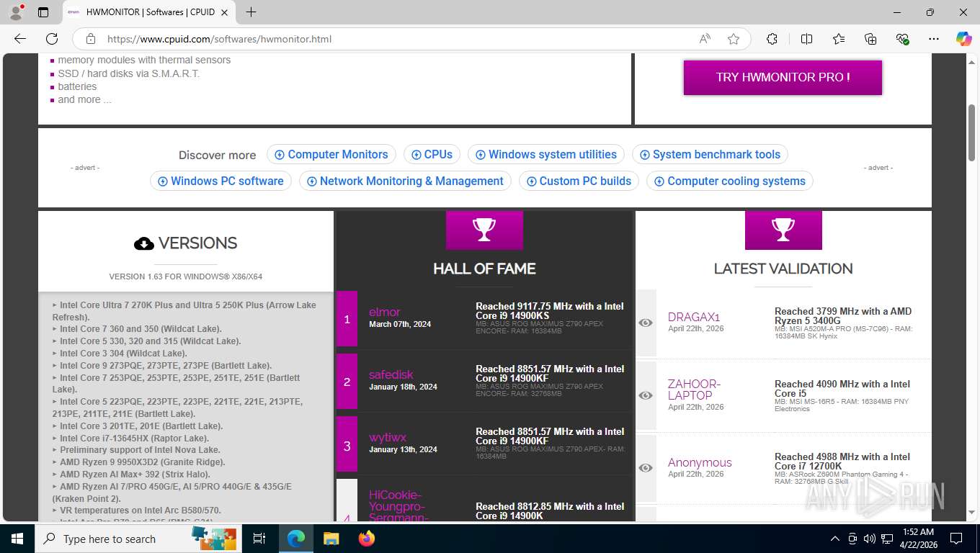The width and height of the screenshot is (980, 553).
Task: Click the browser Back arrow
Action: coord(20,39)
